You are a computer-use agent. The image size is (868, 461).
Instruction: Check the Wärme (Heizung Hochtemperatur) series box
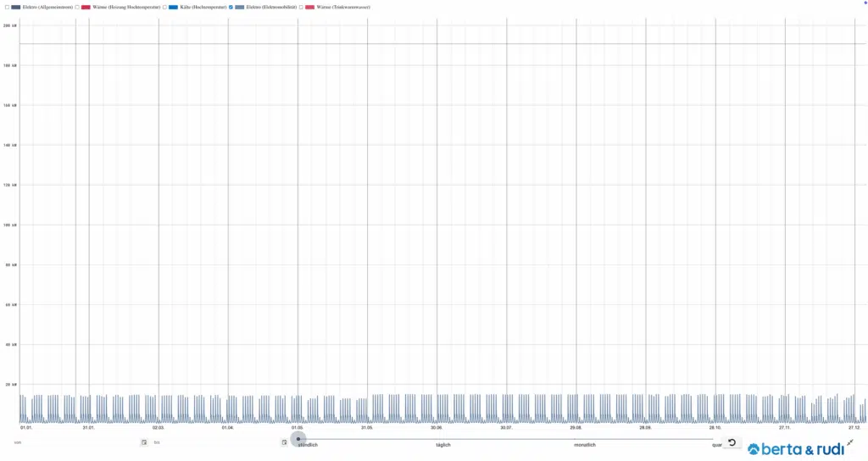tap(77, 7)
